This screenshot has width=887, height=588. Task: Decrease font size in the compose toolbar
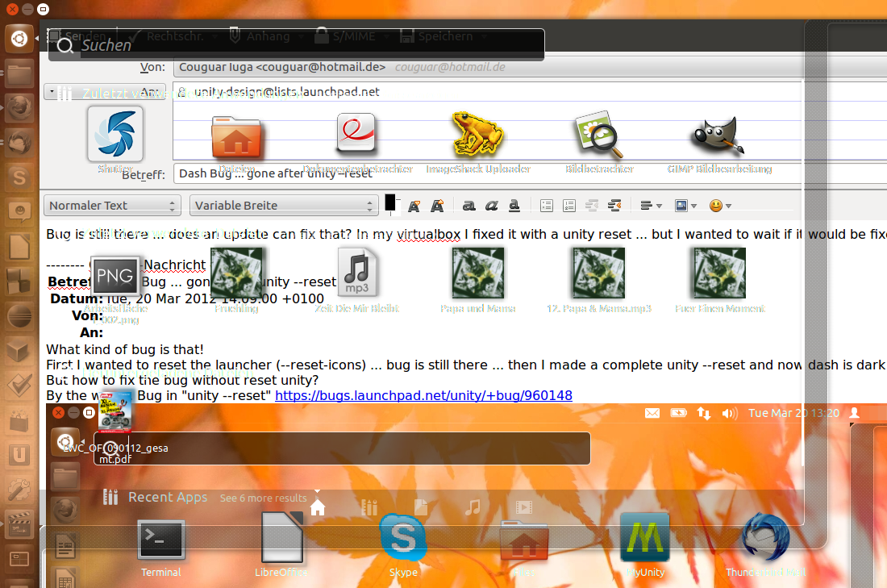click(x=414, y=206)
